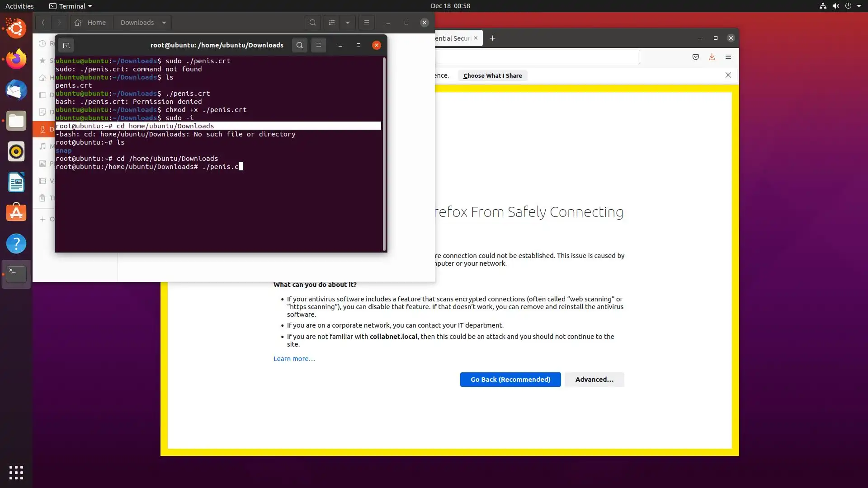
Task: Open Firefox downloads arrow icon
Action: point(712,57)
